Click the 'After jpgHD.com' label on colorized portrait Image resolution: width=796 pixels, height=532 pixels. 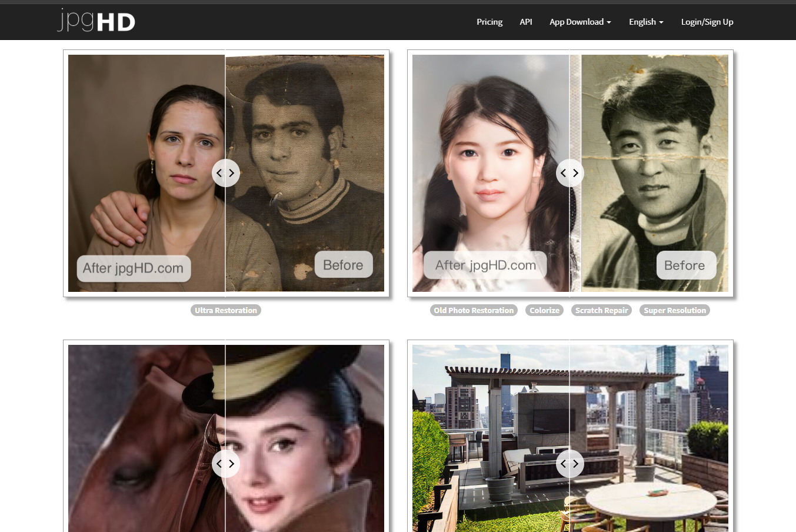coord(485,265)
